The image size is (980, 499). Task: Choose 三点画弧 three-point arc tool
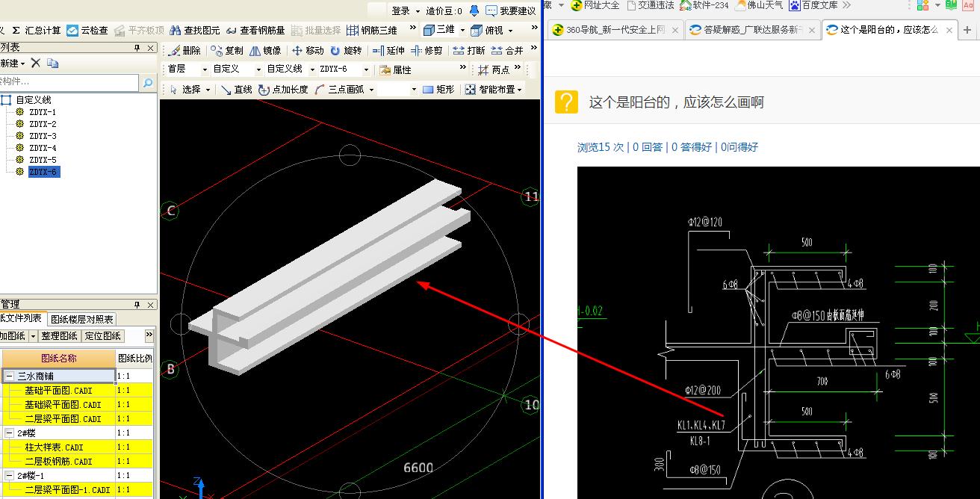340,89
